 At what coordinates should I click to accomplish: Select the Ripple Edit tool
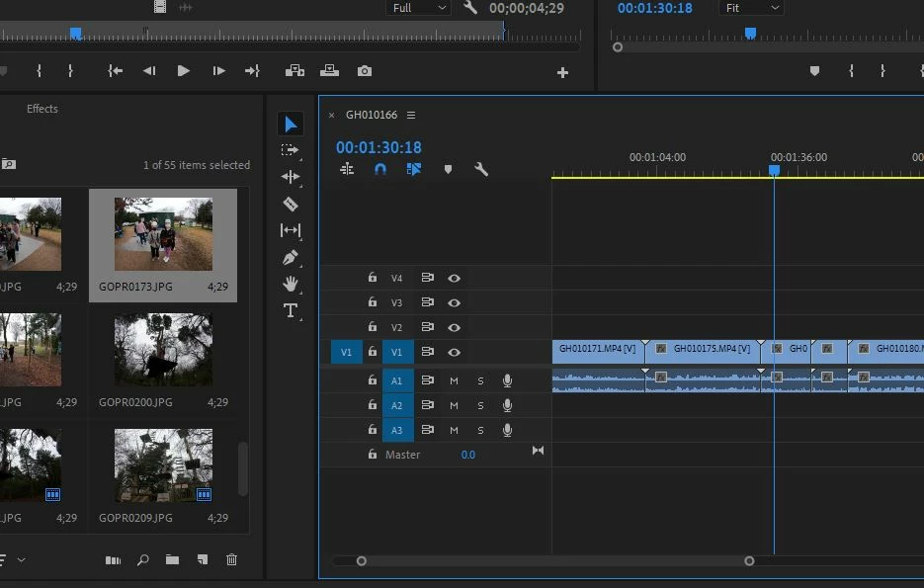tap(290, 177)
